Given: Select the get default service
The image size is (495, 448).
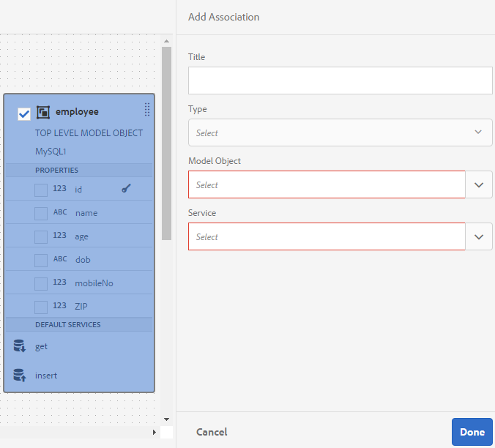Looking at the screenshot, I should coord(42,346).
